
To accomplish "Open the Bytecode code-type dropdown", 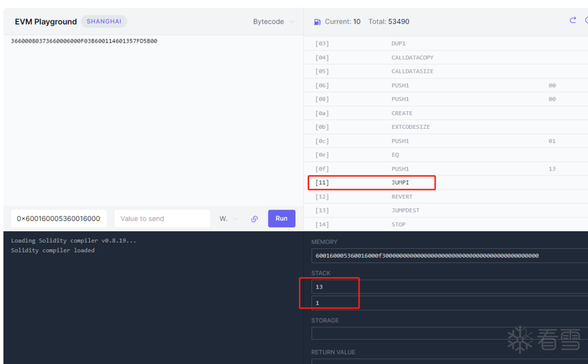I will click(274, 22).
